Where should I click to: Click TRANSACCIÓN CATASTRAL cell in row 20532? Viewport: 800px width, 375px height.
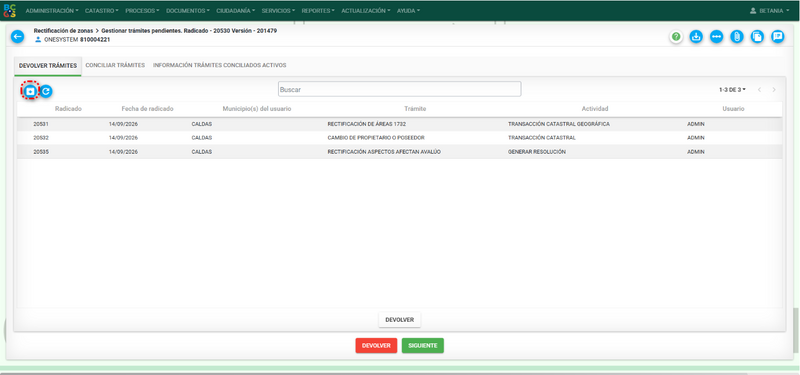pyautogui.click(x=541, y=138)
